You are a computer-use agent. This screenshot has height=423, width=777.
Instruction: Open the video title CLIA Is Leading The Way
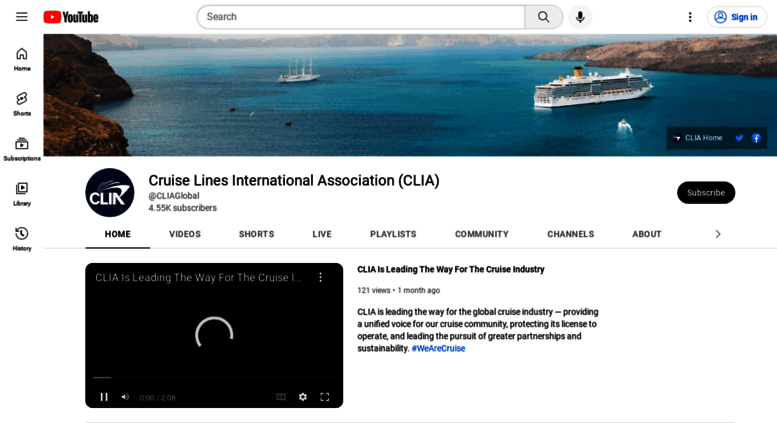pyautogui.click(x=451, y=269)
